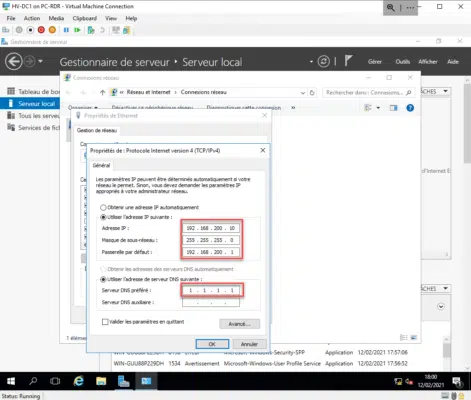
Task: Click the Adresse IP input field
Action: (211, 228)
